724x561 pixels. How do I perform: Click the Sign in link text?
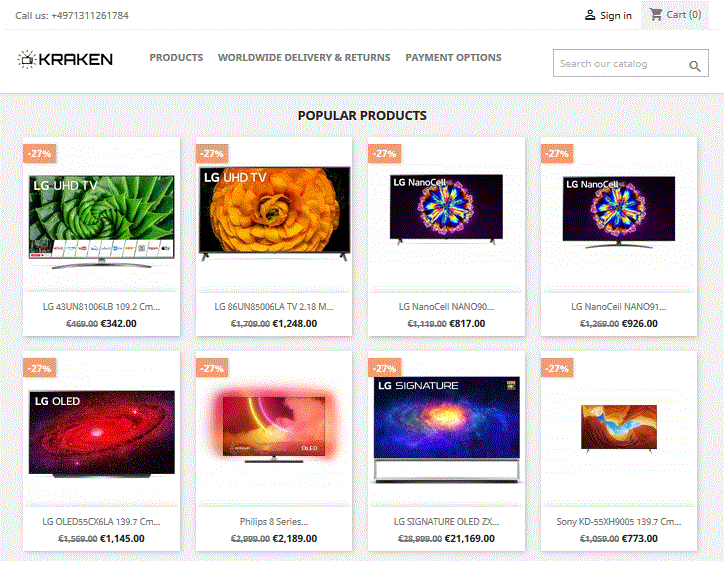pyautogui.click(x=615, y=16)
